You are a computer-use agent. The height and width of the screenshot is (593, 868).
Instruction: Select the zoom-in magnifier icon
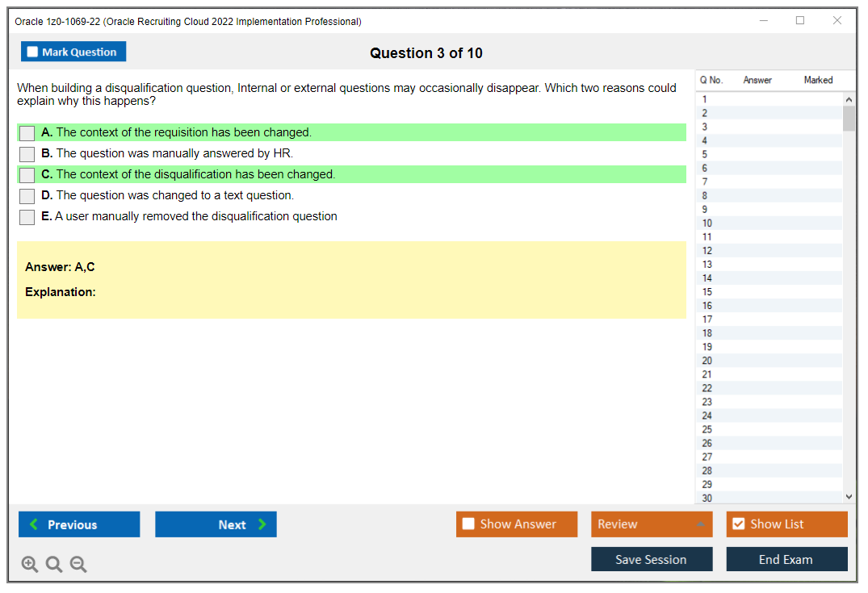[29, 564]
